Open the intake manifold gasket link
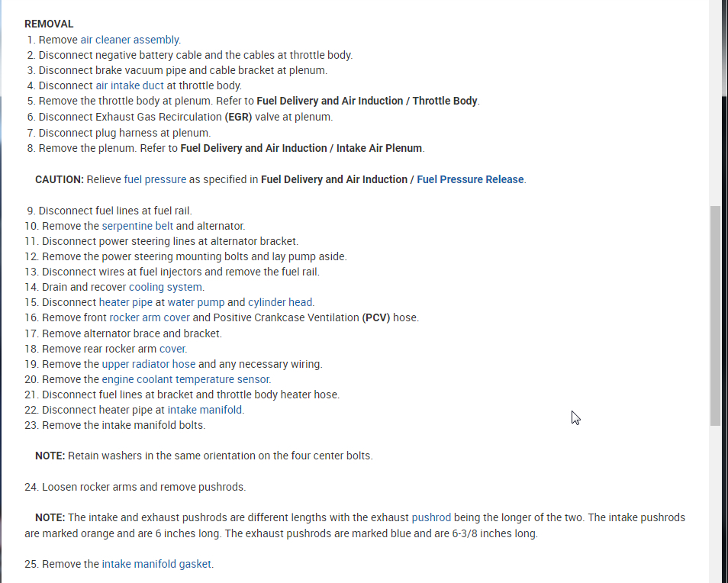Screen dimensions: 728x583 157,564
